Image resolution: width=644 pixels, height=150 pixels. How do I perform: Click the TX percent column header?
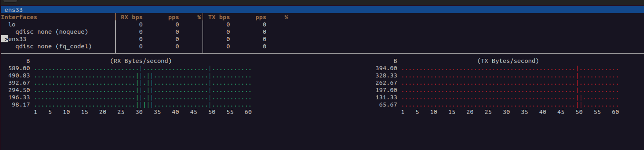click(286, 17)
